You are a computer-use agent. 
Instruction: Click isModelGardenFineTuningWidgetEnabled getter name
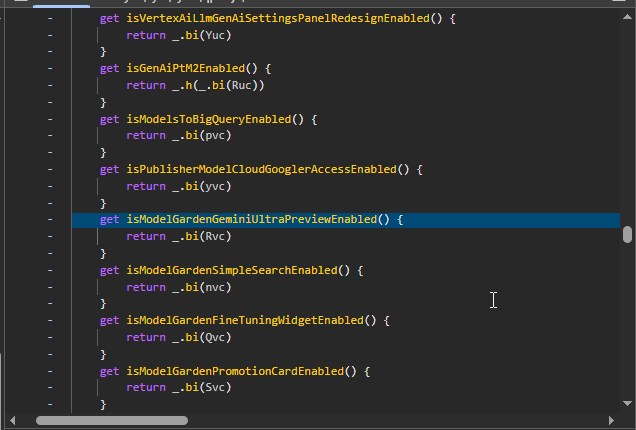[245, 320]
